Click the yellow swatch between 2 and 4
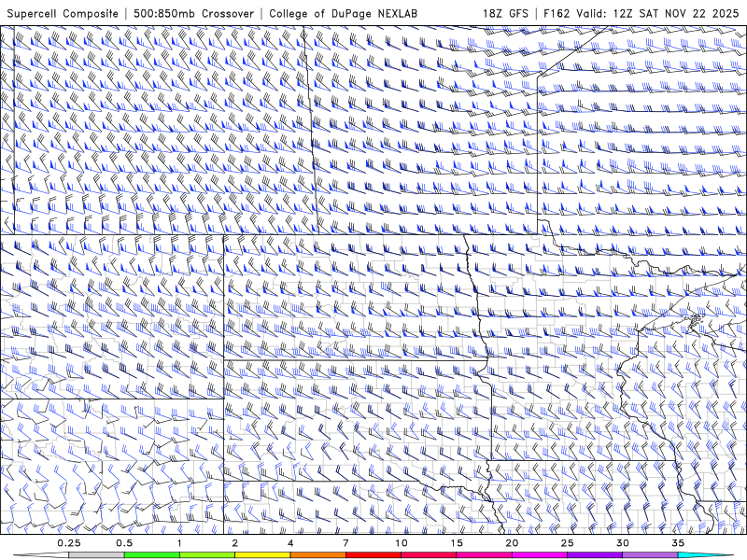Image resolution: width=747 pixels, height=560 pixels. [x=262, y=555]
